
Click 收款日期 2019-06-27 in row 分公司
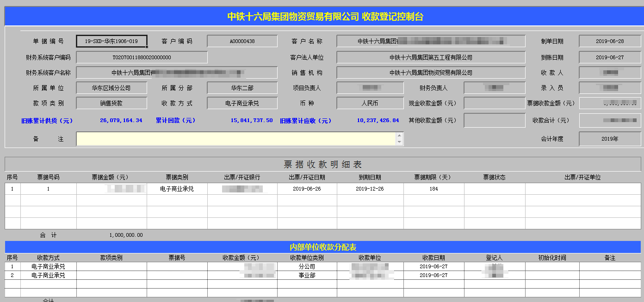tap(433, 267)
